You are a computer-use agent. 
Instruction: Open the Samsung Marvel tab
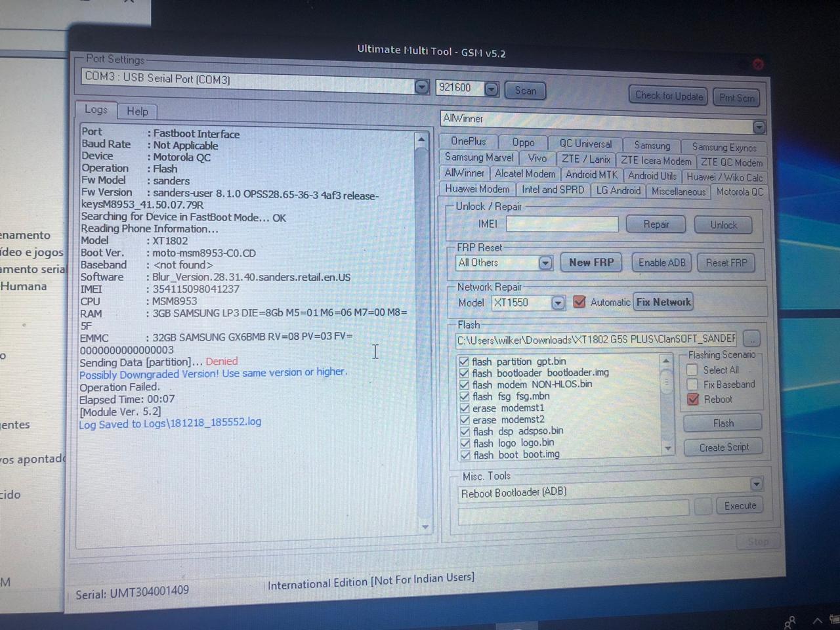[479, 157]
